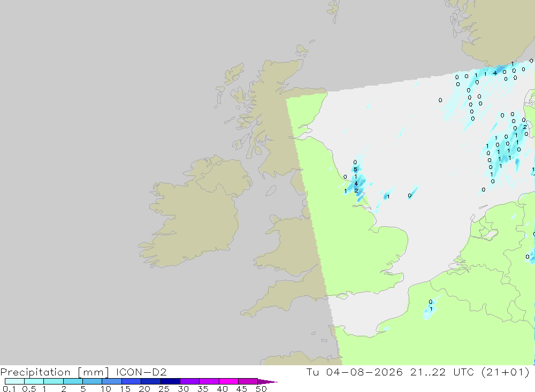Click the 0.5–1 mm legend swatch
This screenshot has width=535, height=392.
click(x=34, y=381)
